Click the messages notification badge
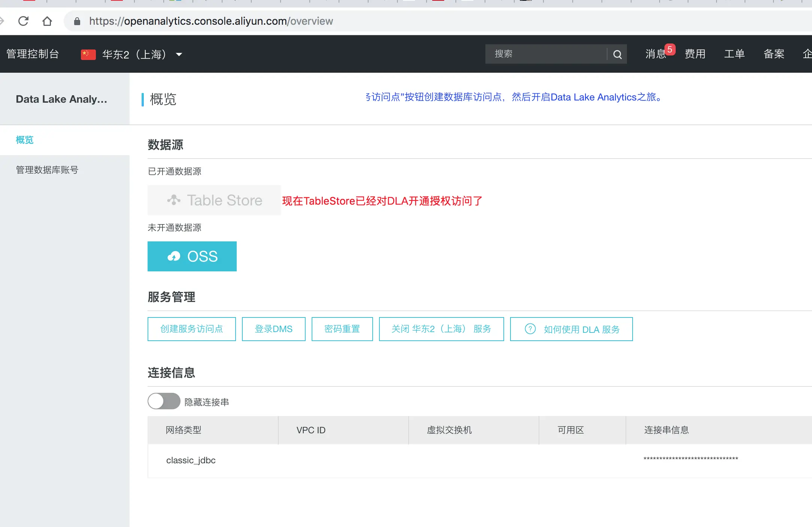The width and height of the screenshot is (812, 527). coord(670,49)
